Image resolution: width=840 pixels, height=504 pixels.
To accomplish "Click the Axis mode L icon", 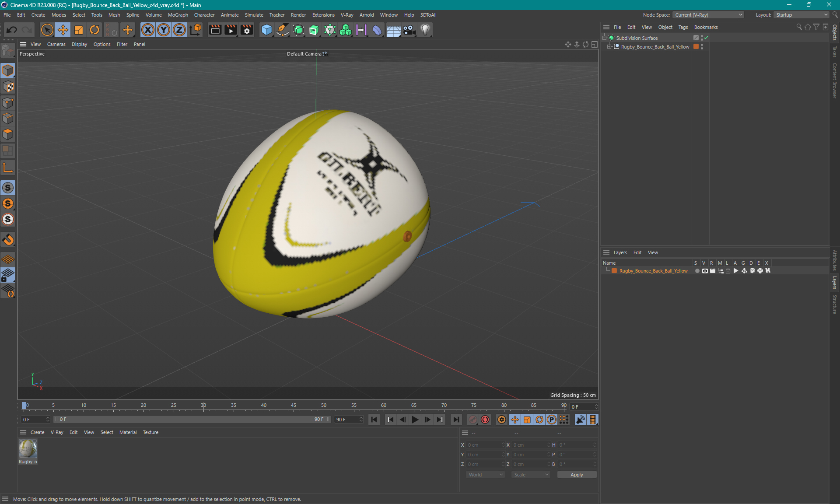I will (8, 168).
